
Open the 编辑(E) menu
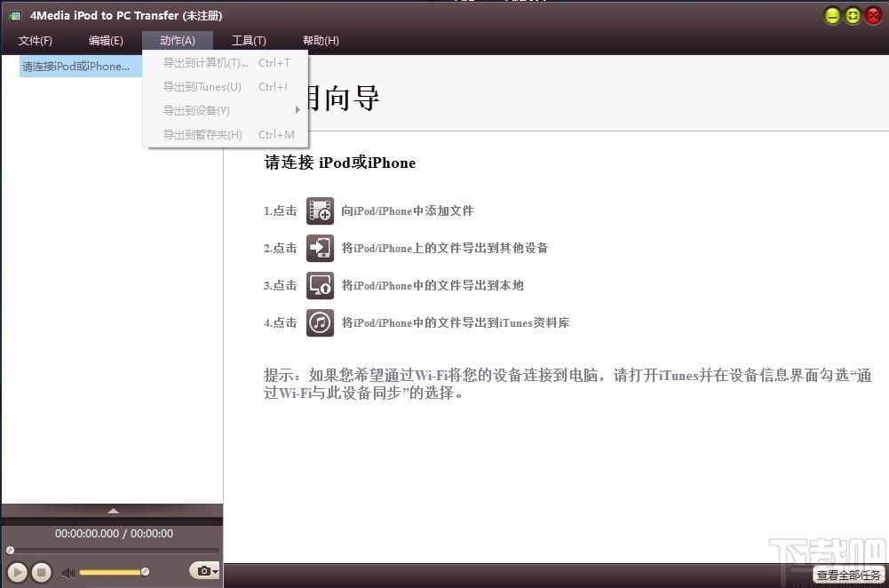click(106, 41)
